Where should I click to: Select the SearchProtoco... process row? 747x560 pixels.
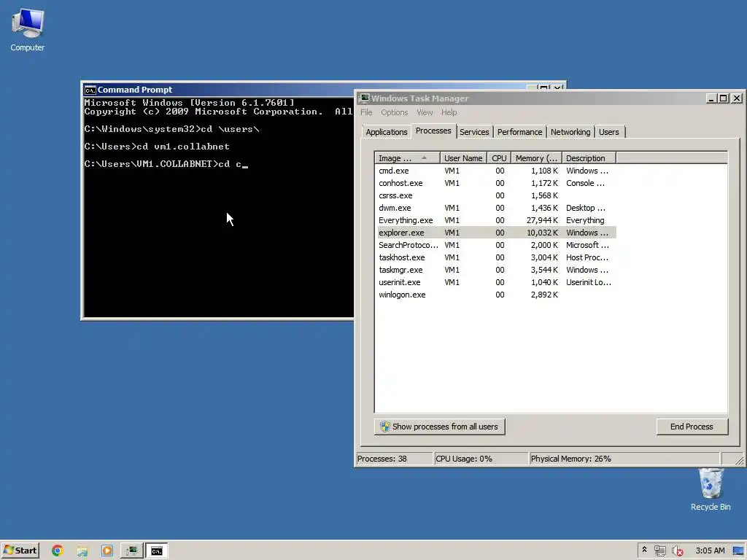pyautogui.click(x=495, y=245)
